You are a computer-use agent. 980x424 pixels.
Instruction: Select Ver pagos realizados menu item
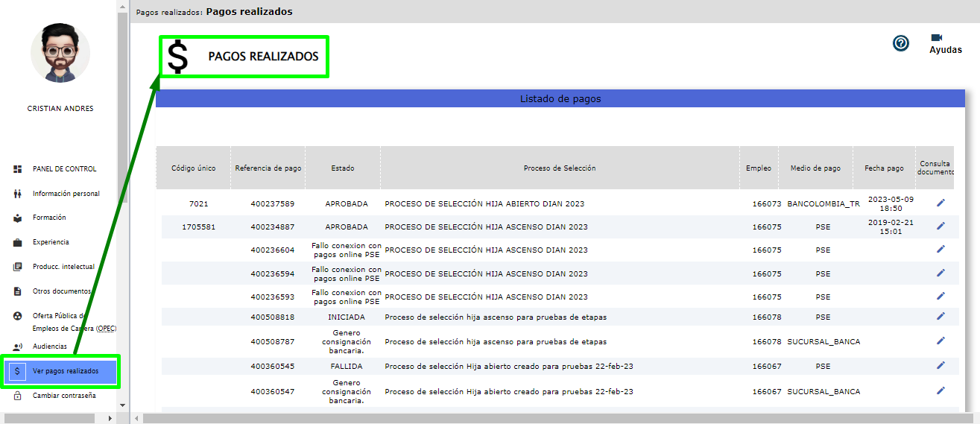point(65,371)
